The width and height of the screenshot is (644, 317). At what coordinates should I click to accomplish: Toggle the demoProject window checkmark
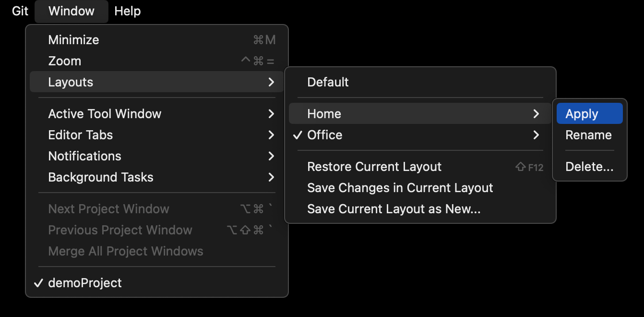click(x=38, y=283)
